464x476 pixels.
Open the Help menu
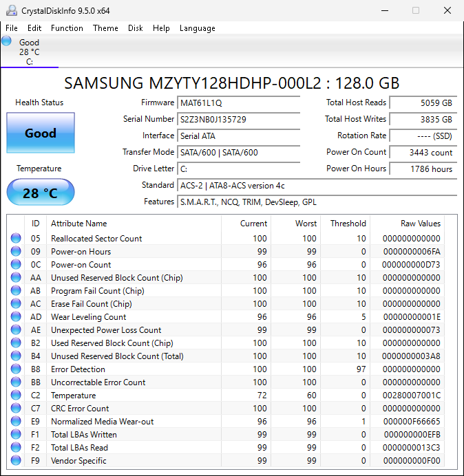[x=161, y=28]
